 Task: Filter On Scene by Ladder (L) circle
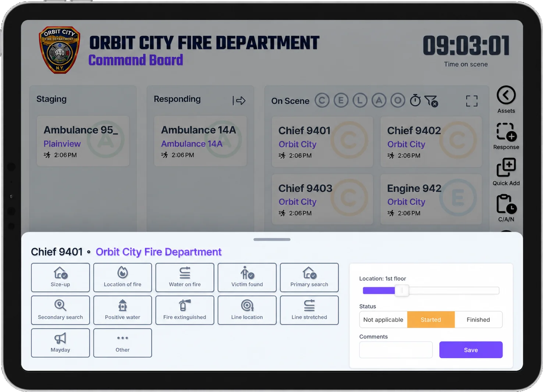pos(360,100)
